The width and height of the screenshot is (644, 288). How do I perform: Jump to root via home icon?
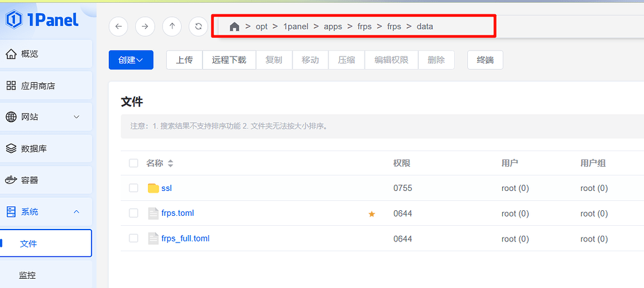coord(234,27)
